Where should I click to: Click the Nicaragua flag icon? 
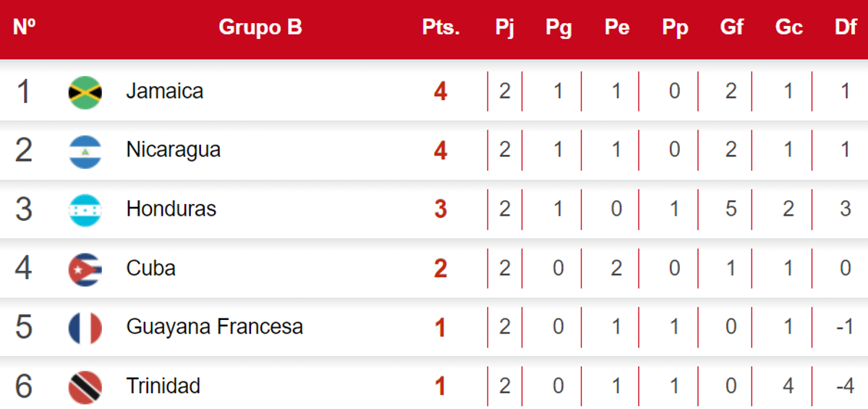[x=85, y=151]
